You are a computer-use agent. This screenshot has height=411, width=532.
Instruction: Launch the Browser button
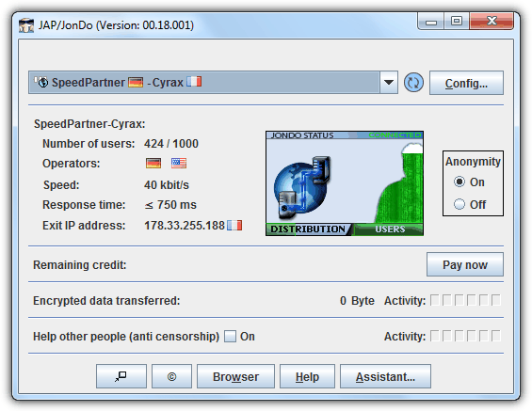tap(235, 376)
